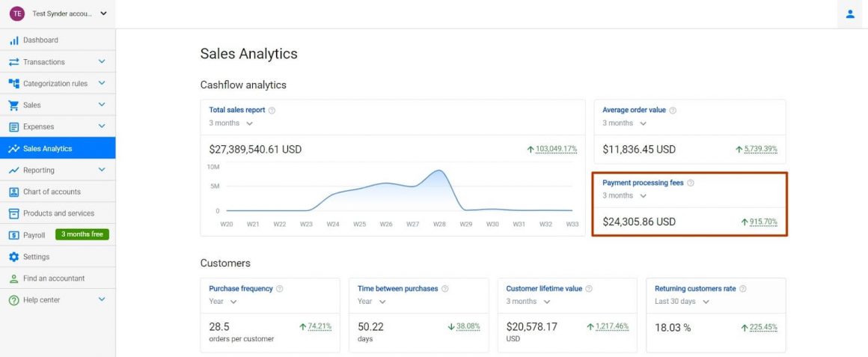The image size is (868, 357).
Task: Open Chart of accounts from sidebar
Action: tap(52, 192)
